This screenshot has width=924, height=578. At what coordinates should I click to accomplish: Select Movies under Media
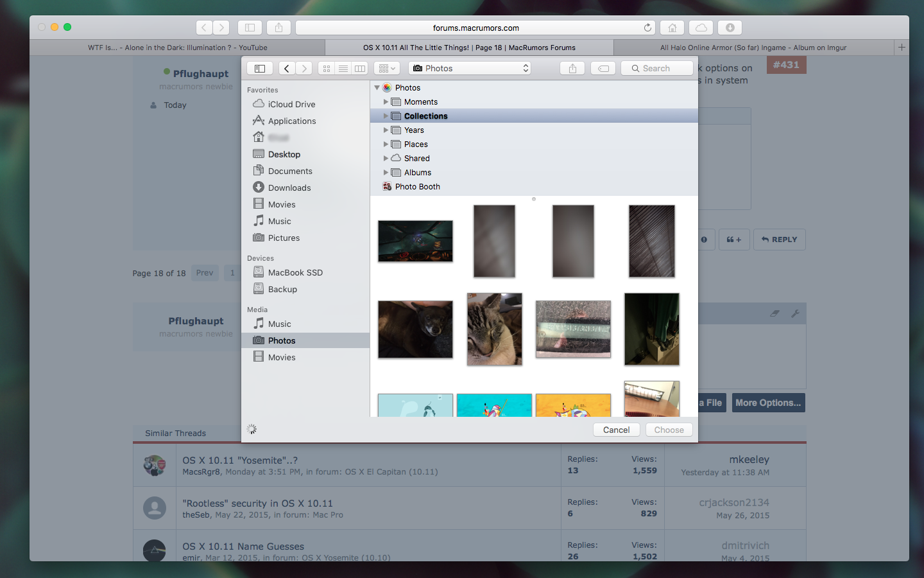pyautogui.click(x=305, y=357)
